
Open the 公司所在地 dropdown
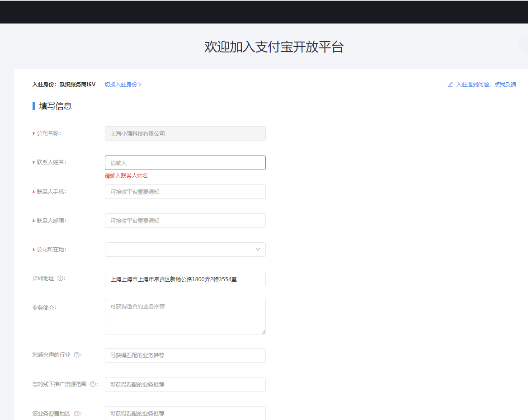pyautogui.click(x=185, y=250)
